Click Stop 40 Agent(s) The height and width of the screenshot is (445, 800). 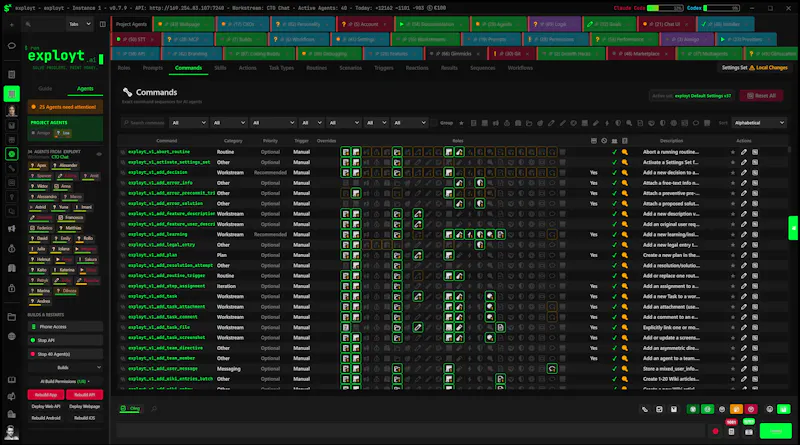pos(65,354)
